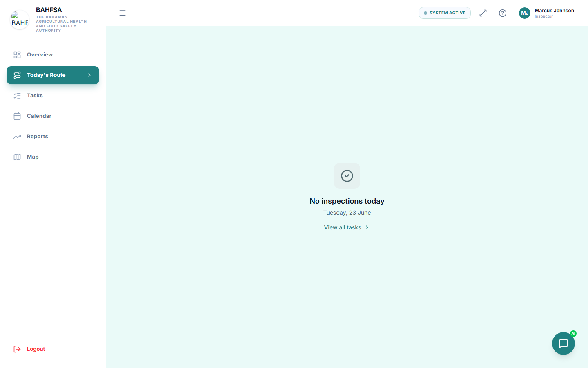Click the logout arrow icon

pos(17,349)
